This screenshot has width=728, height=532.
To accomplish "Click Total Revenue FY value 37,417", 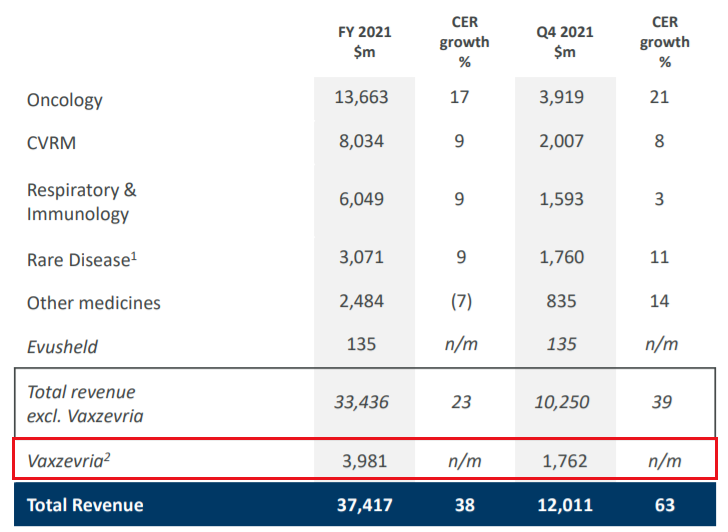I will (x=364, y=505).
